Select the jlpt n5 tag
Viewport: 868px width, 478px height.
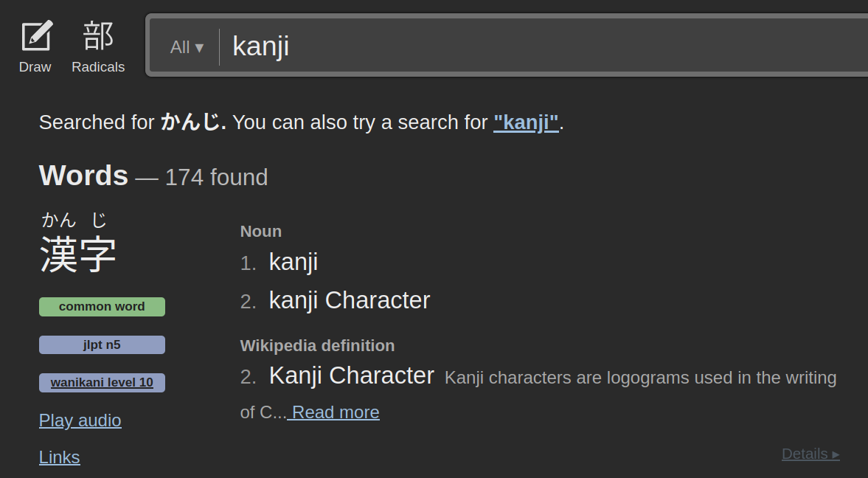(x=102, y=344)
